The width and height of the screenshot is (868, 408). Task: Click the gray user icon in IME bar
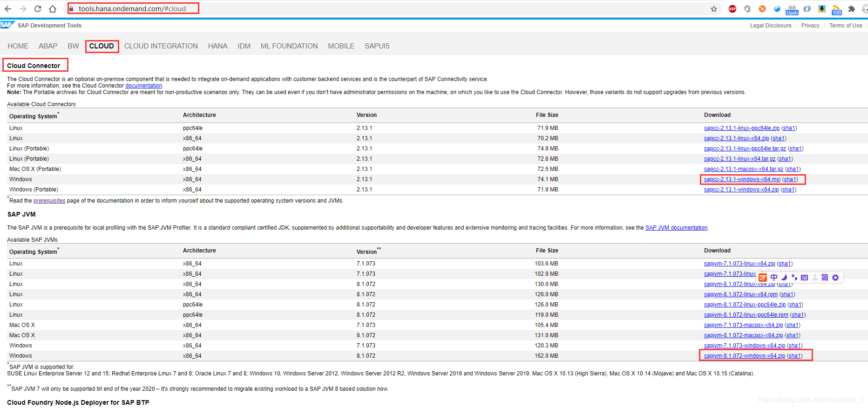tap(815, 278)
